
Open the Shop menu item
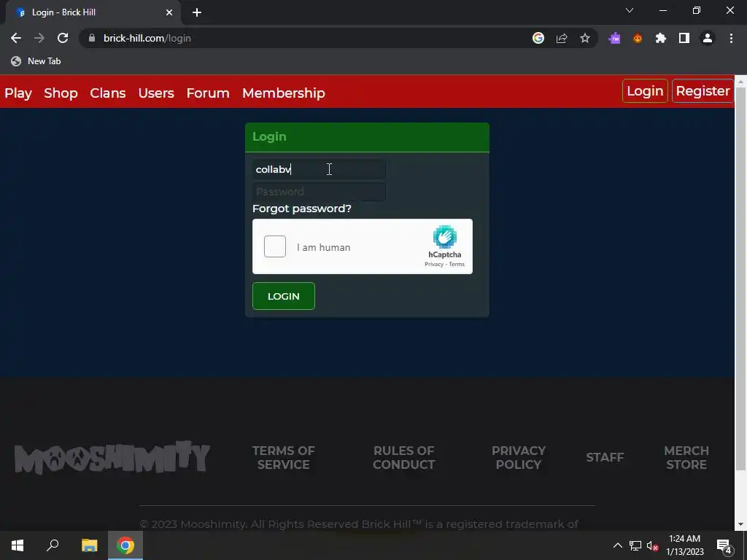61,93
